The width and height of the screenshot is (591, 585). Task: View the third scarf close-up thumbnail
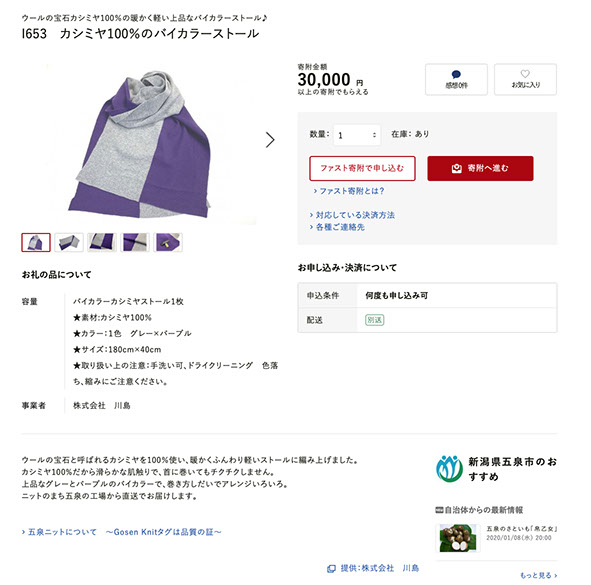coord(102,242)
